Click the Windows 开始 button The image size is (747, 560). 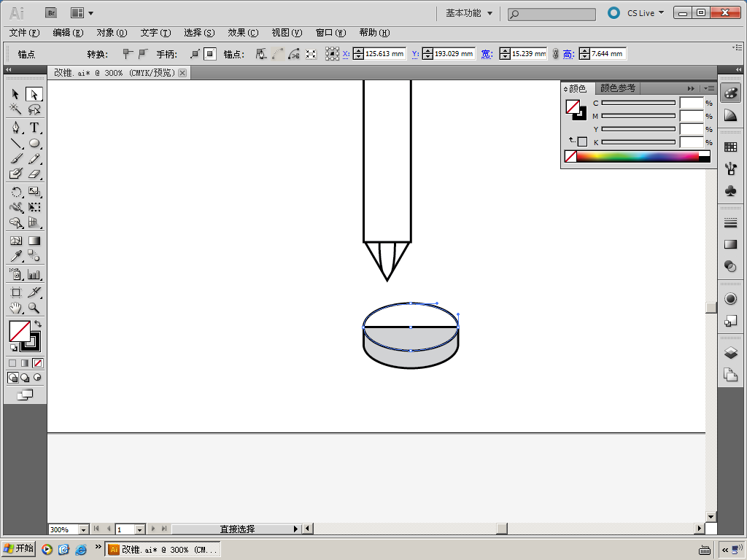(x=19, y=549)
